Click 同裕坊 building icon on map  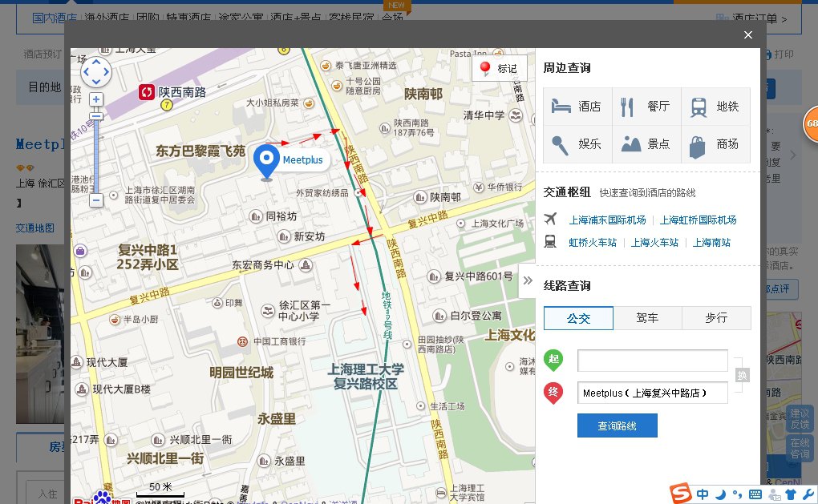pos(256,216)
